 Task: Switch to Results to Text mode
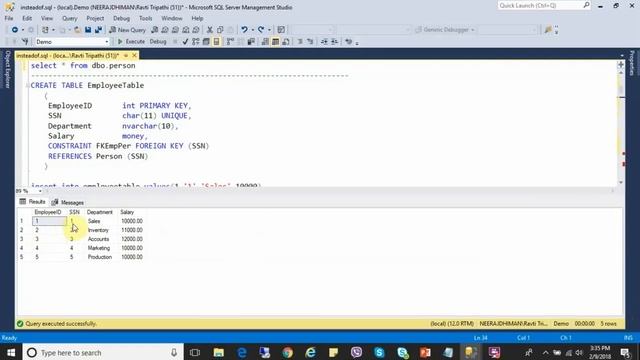(x=265, y=42)
